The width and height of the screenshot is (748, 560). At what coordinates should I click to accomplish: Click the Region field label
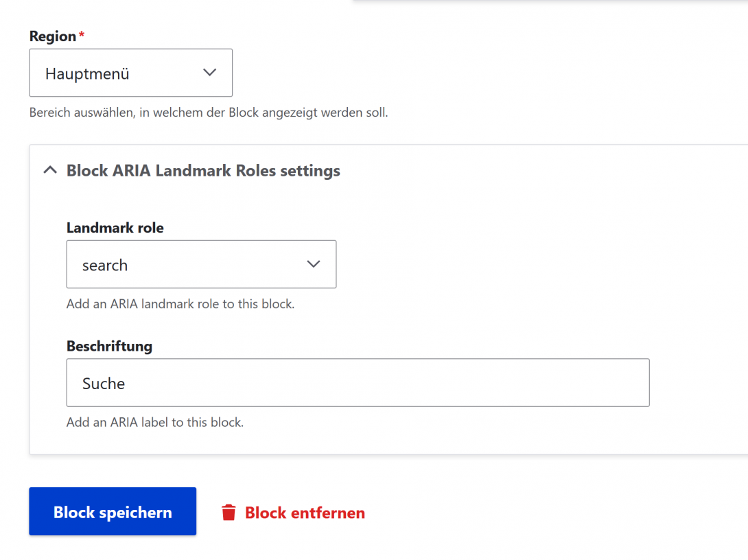51,36
